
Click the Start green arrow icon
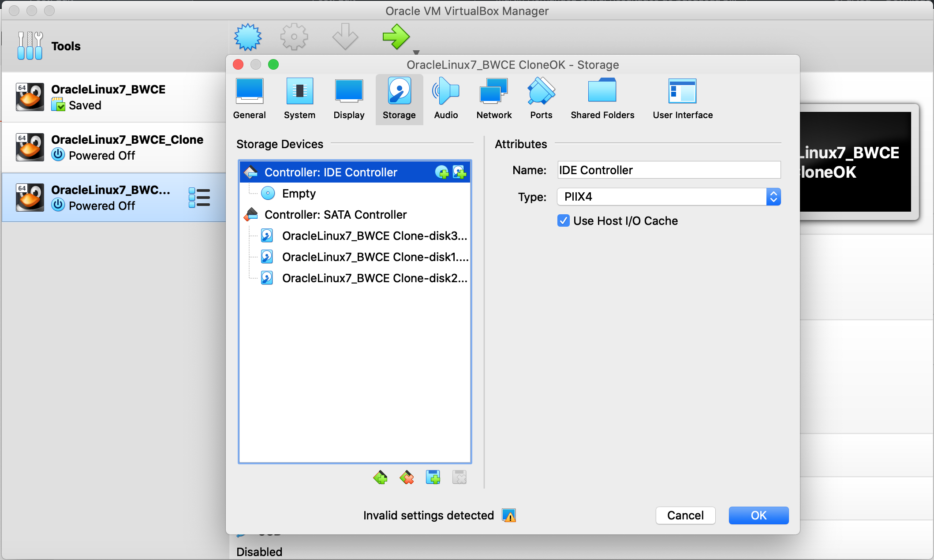[x=396, y=37]
